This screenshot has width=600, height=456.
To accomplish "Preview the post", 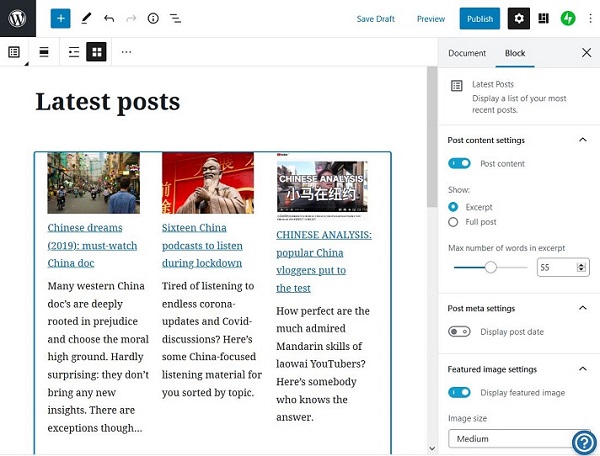I will point(431,19).
